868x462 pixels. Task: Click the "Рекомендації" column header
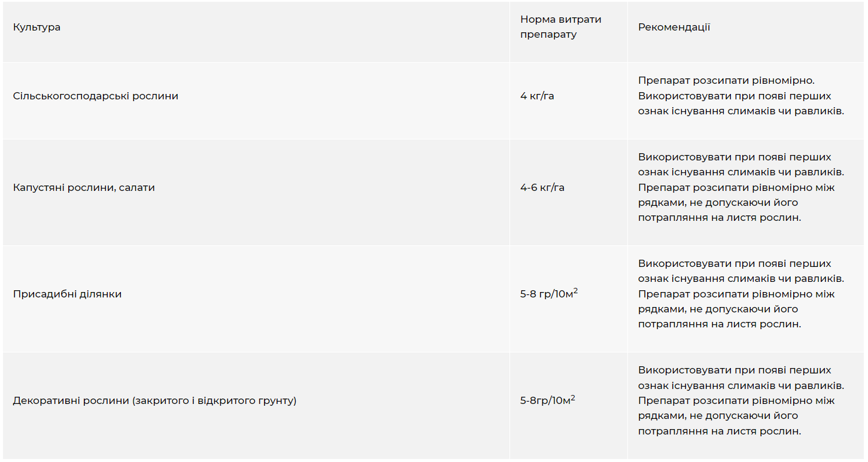click(674, 28)
